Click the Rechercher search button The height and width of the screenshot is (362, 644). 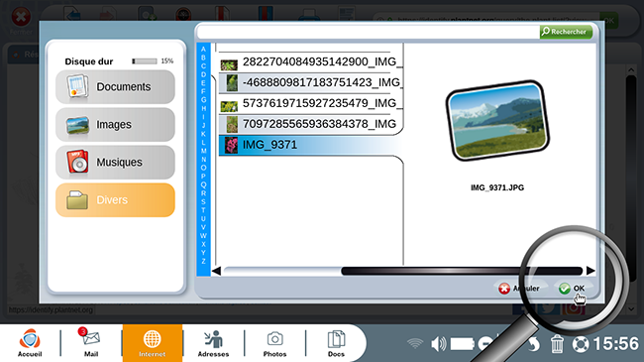566,32
